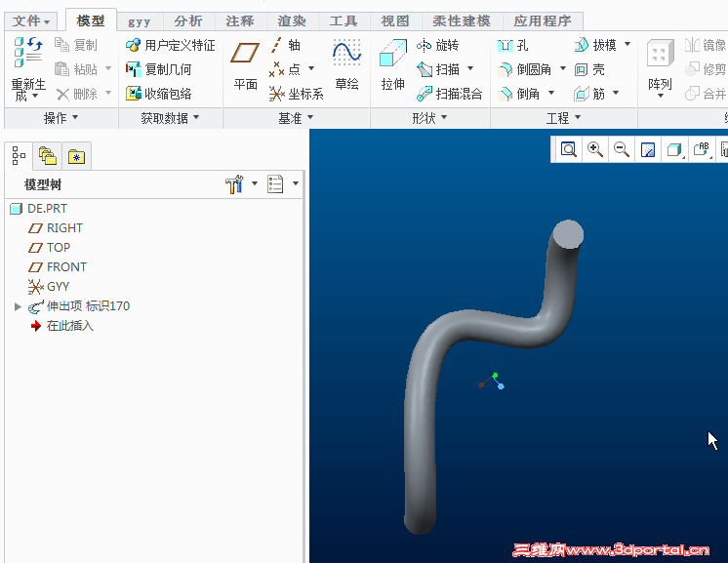This screenshot has height=563, width=728.
Task: Select Copy Geometry (复制几何) tool
Action: (159, 69)
